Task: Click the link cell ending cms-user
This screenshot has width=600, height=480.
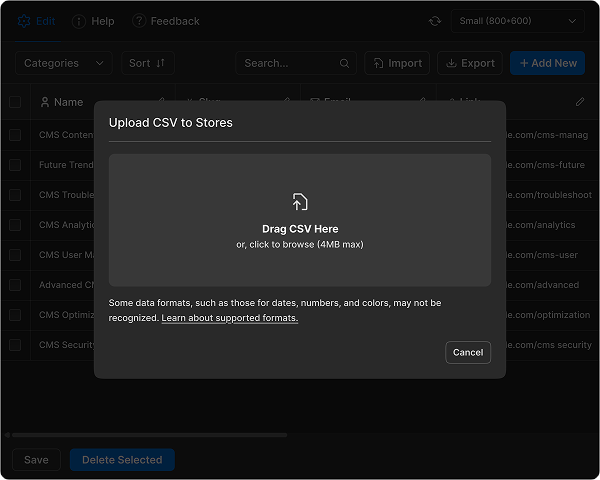Action: coord(541,255)
